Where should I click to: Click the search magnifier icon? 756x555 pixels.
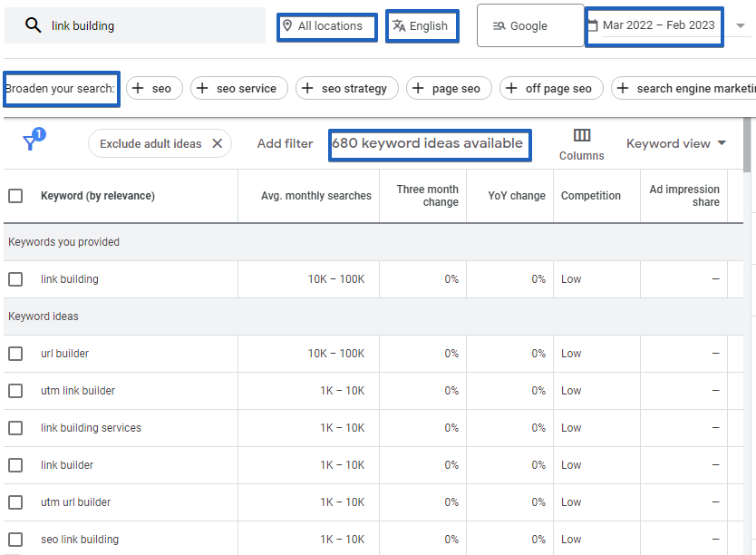point(34,25)
